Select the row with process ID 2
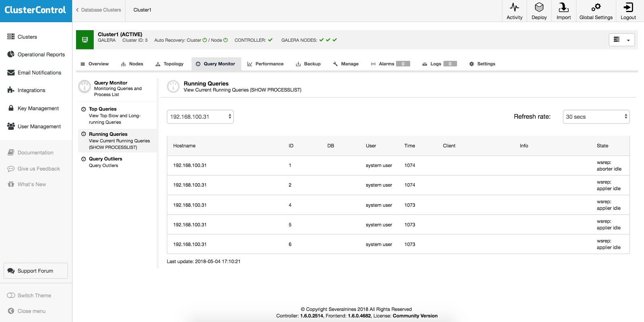This screenshot has height=322, width=644. tap(398, 185)
